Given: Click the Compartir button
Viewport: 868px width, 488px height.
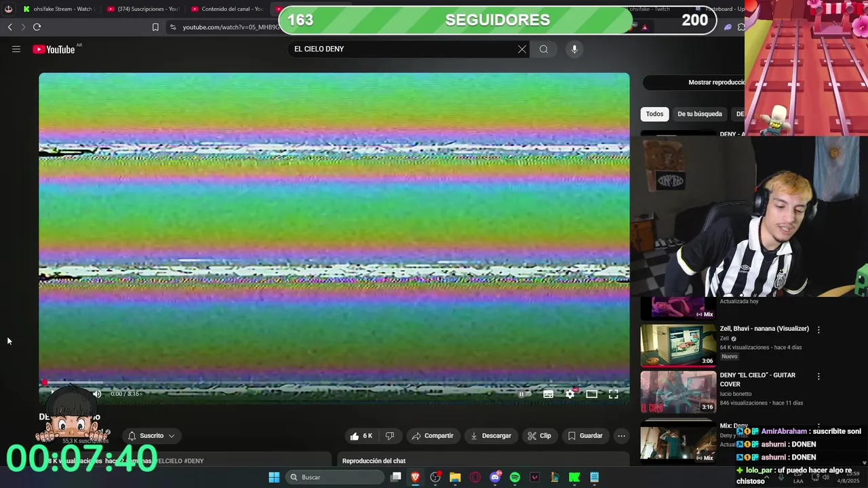Looking at the screenshot, I should (432, 436).
